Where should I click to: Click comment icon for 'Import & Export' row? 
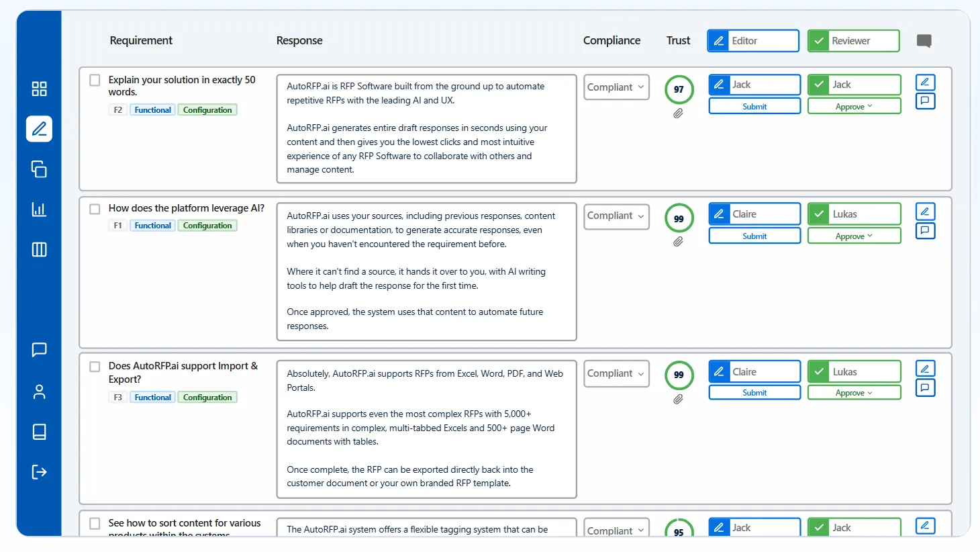(x=925, y=387)
